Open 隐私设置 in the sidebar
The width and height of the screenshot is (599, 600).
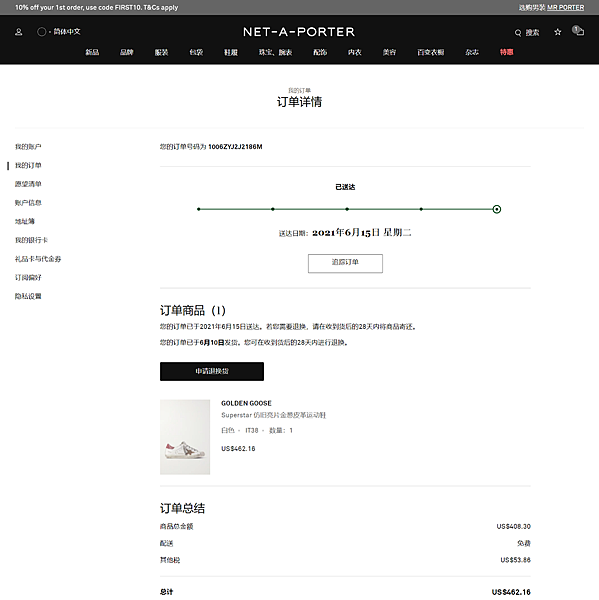[28, 296]
